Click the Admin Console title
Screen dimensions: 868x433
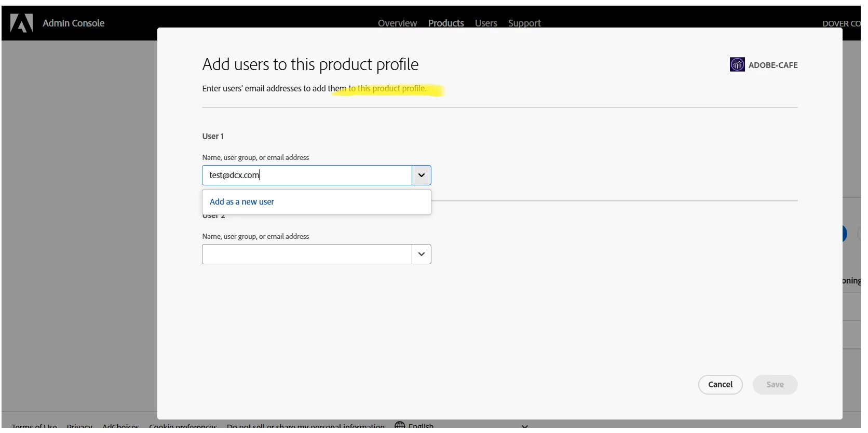[x=74, y=23]
